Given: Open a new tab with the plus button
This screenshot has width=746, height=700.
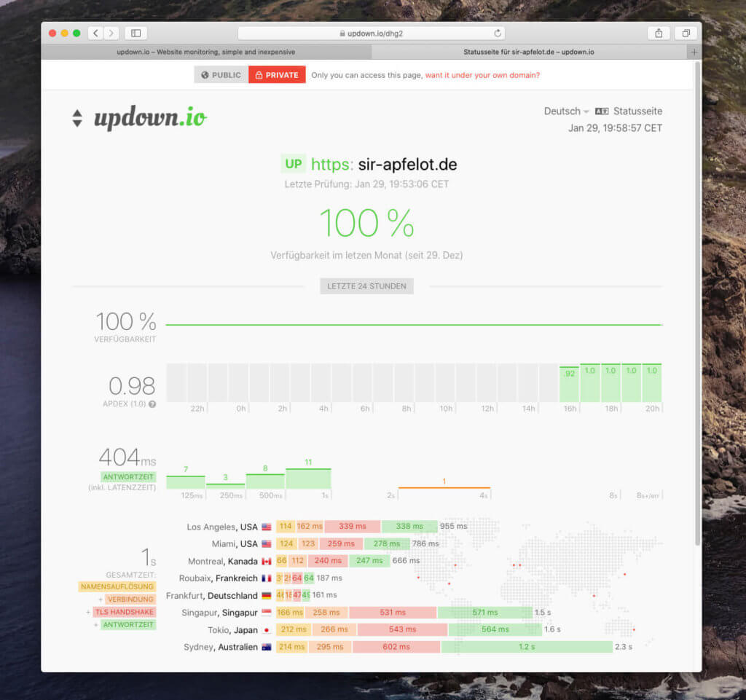Looking at the screenshot, I should 694,52.
